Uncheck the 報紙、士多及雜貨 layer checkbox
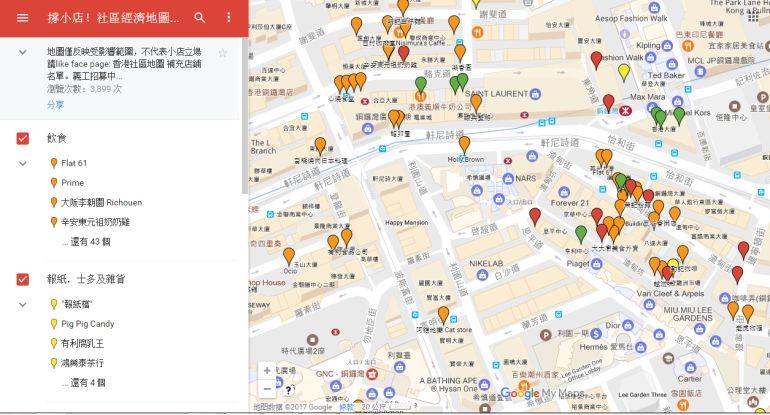The height and width of the screenshot is (415, 770). point(23,279)
